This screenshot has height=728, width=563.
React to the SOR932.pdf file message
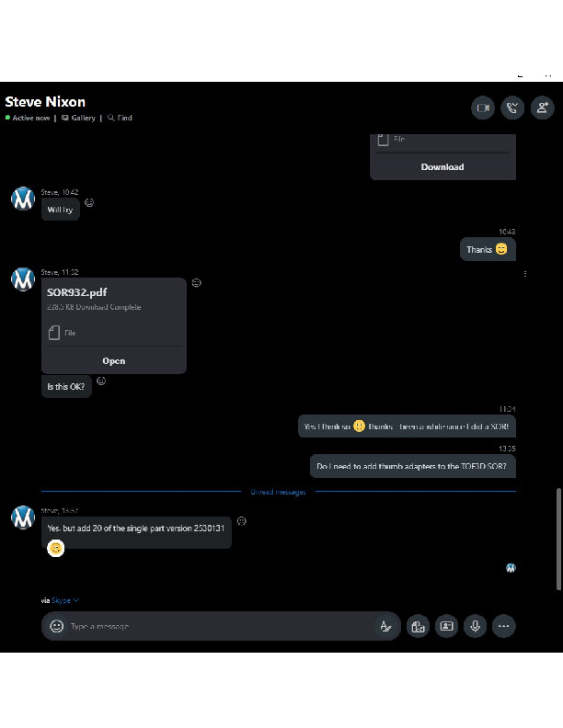click(197, 282)
